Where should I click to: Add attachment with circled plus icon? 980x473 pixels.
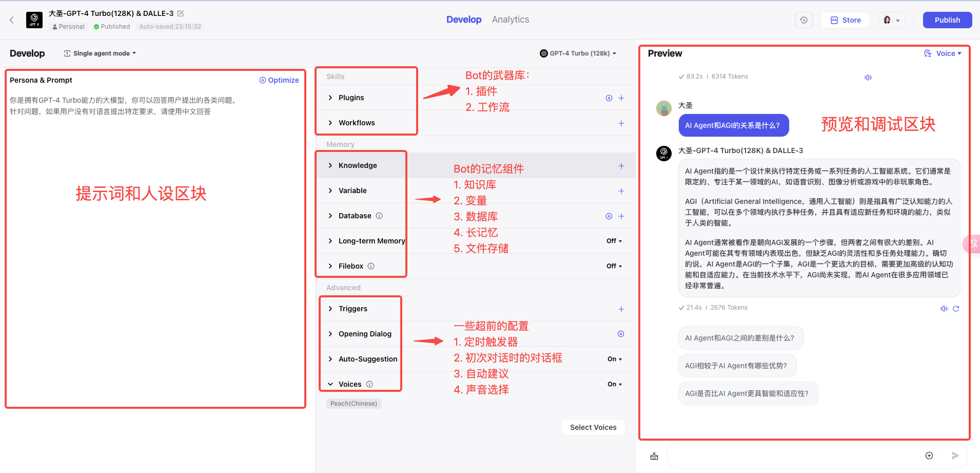tap(929, 456)
